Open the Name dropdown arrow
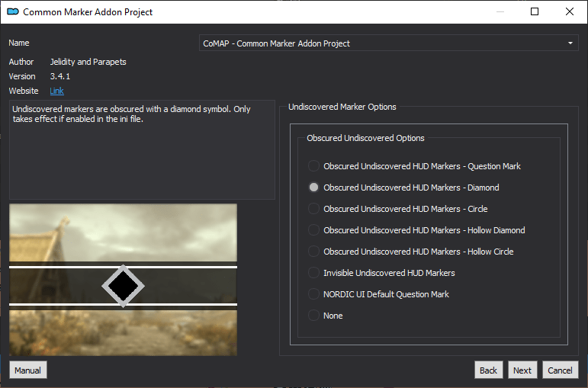This screenshot has height=388, width=588. [x=570, y=43]
